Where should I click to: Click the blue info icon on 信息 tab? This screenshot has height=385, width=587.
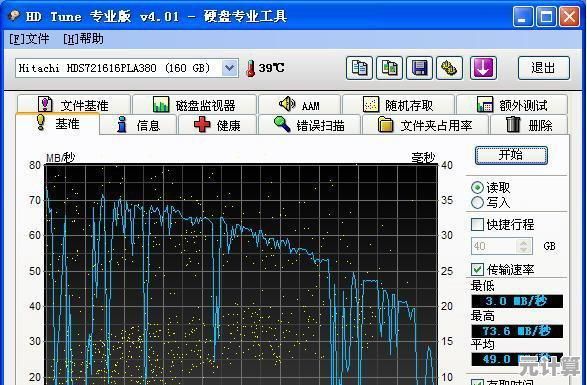(x=121, y=125)
